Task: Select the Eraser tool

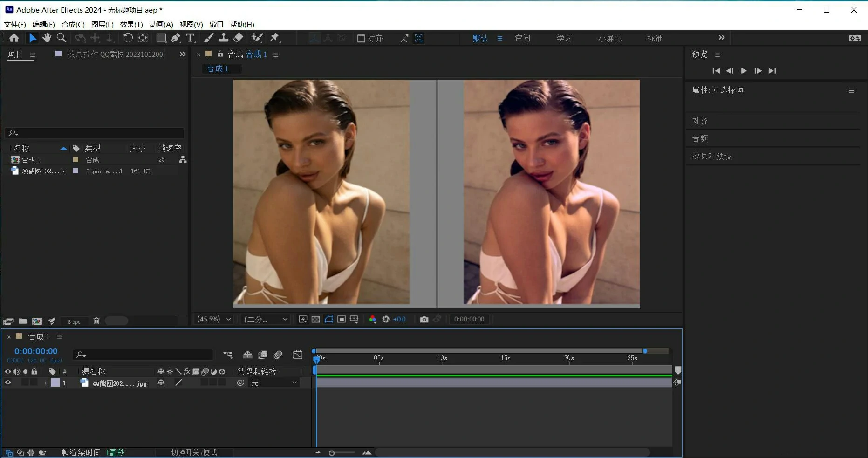Action: 239,38
